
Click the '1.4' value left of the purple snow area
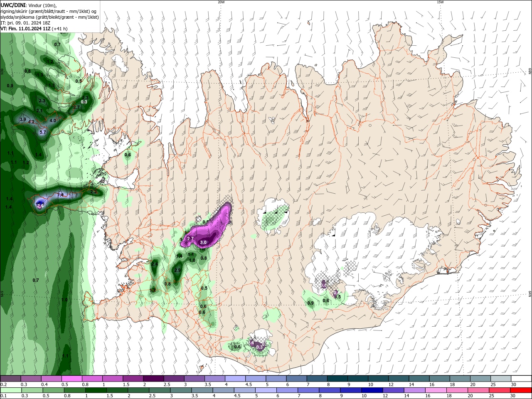coord(179,256)
